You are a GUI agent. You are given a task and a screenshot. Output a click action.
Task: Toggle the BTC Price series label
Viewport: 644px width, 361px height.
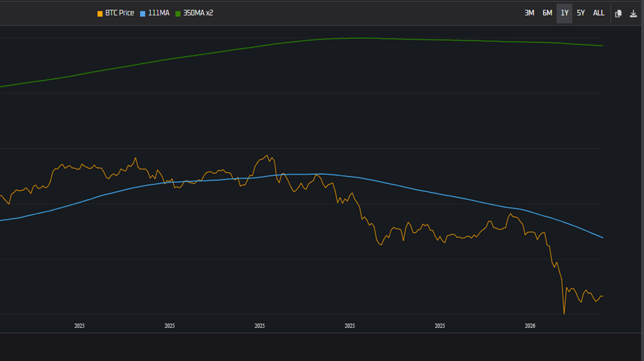pos(119,13)
